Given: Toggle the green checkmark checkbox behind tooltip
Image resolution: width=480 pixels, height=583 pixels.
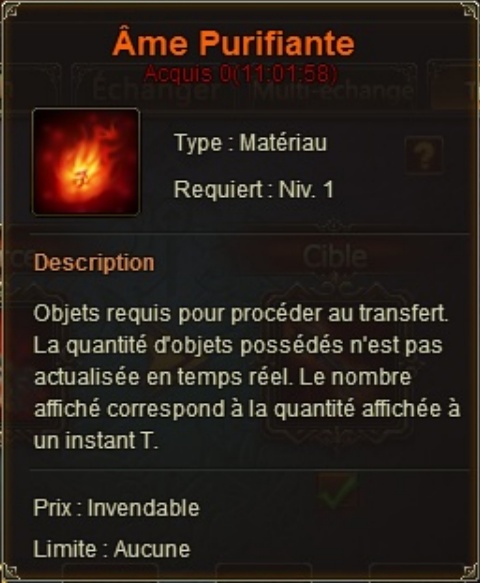Looking at the screenshot, I should tap(337, 492).
